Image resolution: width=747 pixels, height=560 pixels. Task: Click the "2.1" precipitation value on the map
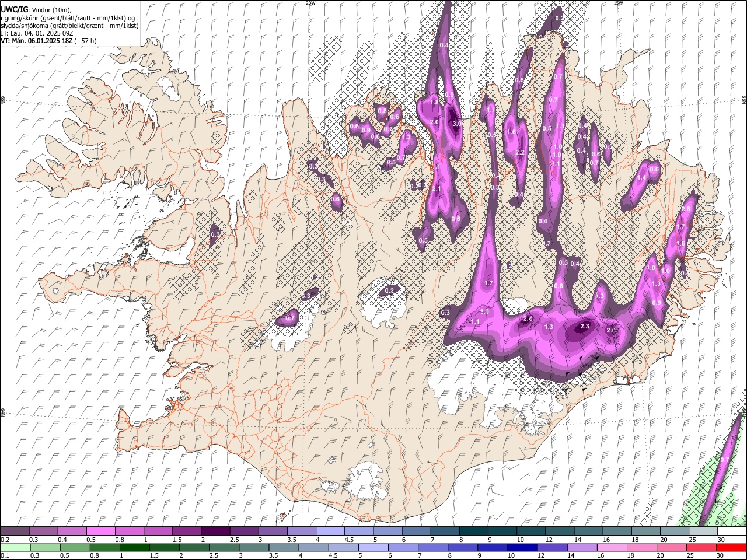click(437, 188)
